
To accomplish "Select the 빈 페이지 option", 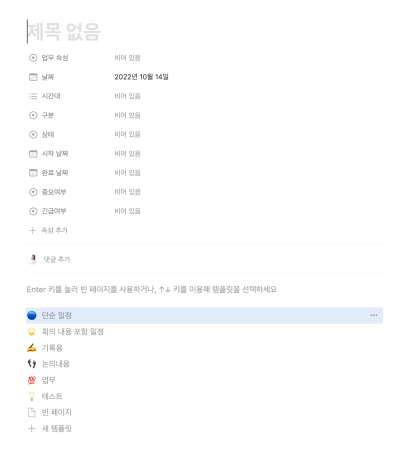I will click(204, 412).
